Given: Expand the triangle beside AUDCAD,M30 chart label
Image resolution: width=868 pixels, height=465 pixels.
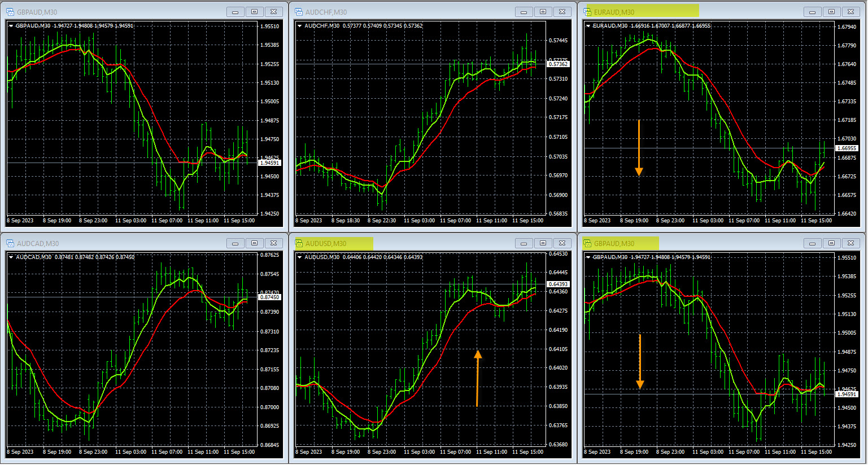Looking at the screenshot, I should point(11,257).
